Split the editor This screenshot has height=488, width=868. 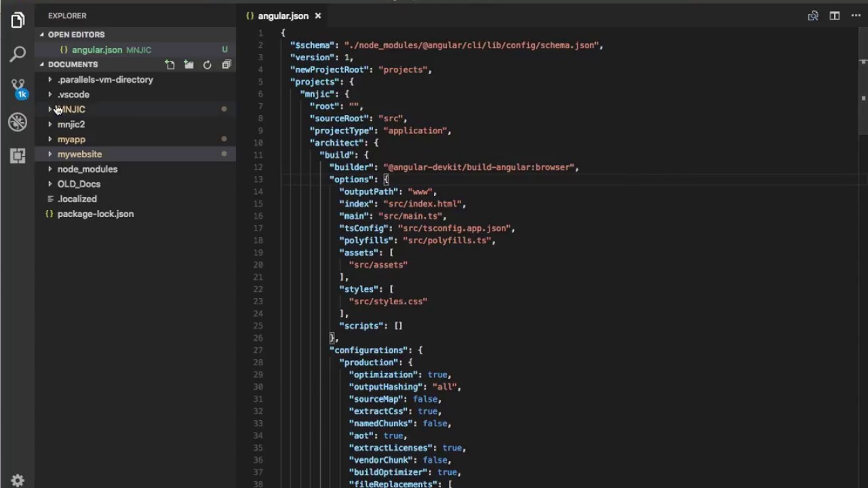coord(835,16)
